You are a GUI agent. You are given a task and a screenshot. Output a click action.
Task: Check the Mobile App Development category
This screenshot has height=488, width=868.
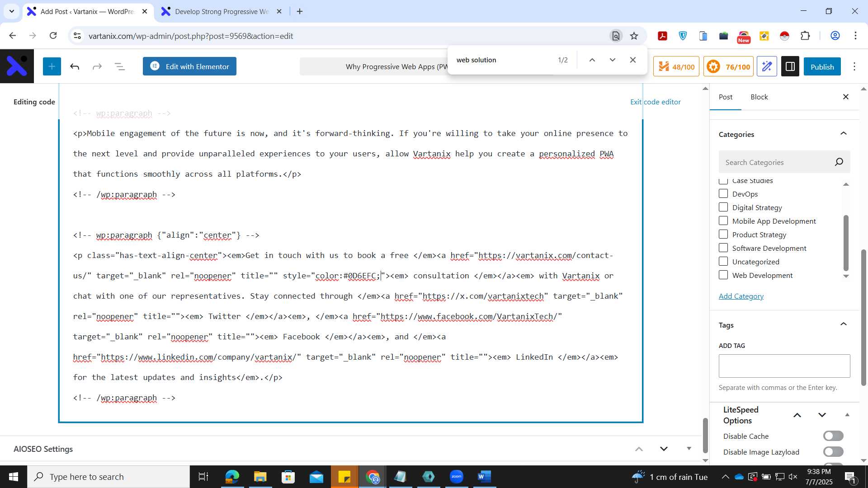723,221
